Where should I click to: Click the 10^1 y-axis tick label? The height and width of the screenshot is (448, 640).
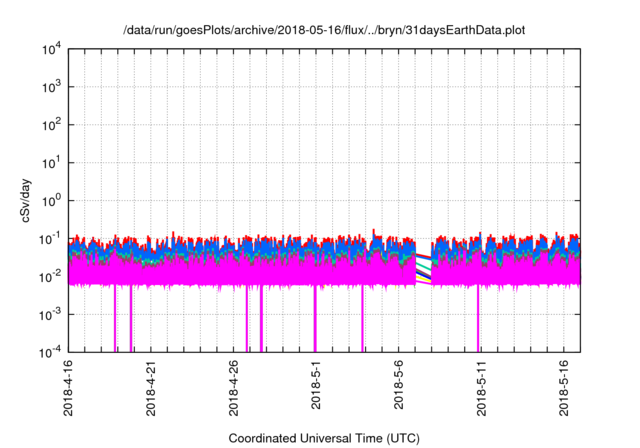pyautogui.click(x=51, y=163)
